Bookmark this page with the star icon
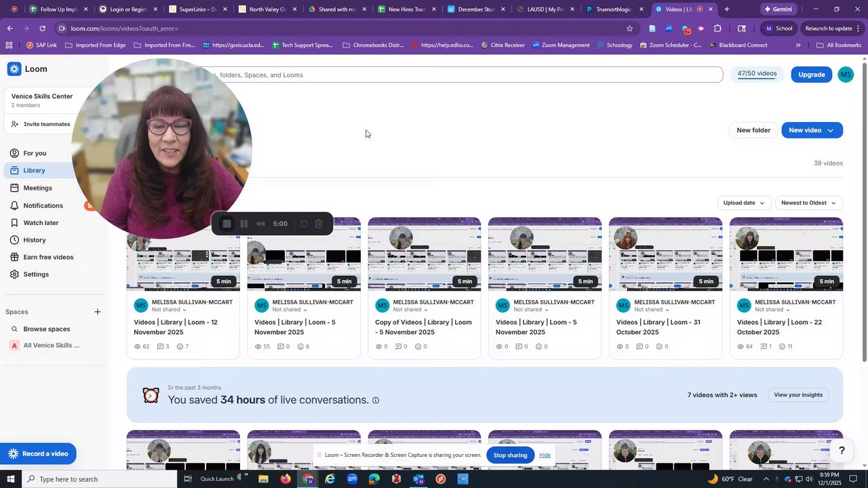Viewport: 868px width, 488px height. (629, 28)
